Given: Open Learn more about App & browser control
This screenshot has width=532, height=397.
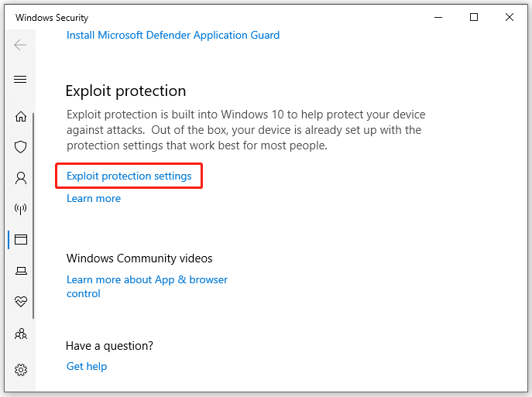Looking at the screenshot, I should tap(146, 279).
